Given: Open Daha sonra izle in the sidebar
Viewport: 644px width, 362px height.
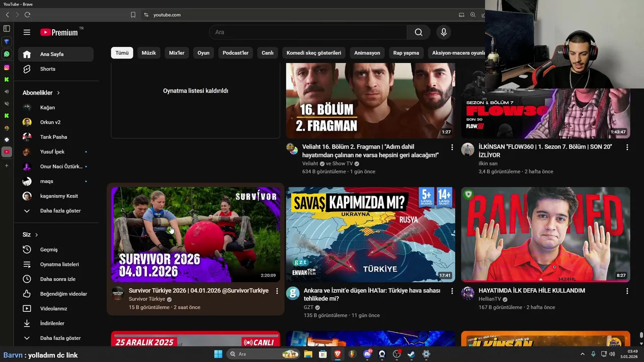Looking at the screenshot, I should (x=56, y=279).
